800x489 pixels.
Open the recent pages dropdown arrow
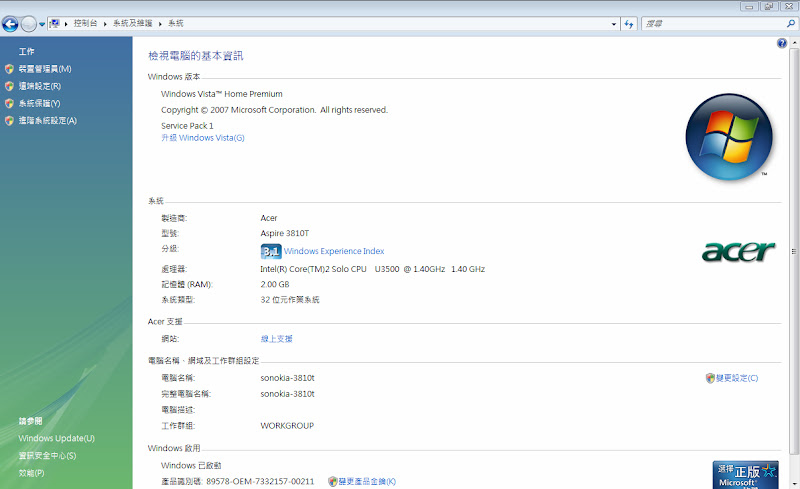tap(42, 24)
